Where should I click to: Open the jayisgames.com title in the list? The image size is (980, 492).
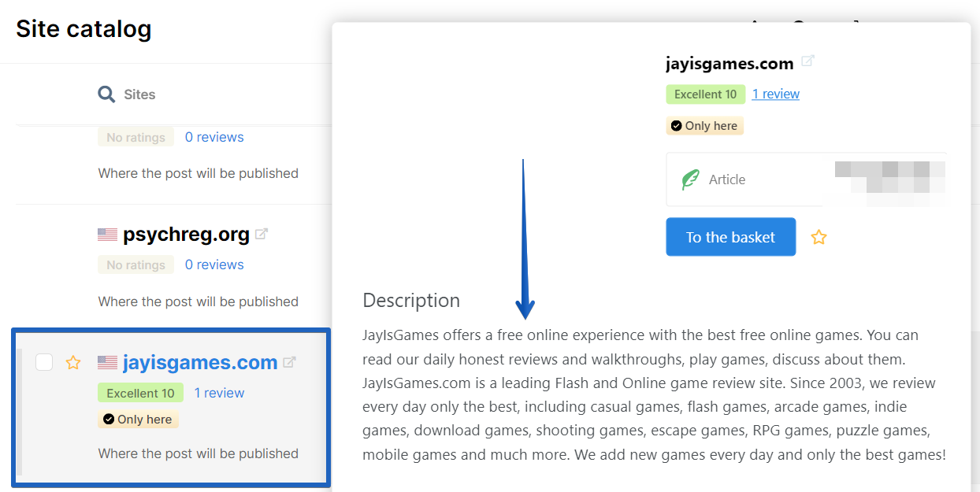click(200, 363)
